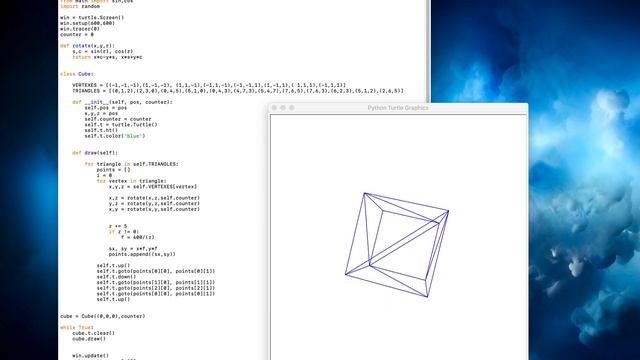
Task: Click the 'while True:' line
Action: [77, 328]
